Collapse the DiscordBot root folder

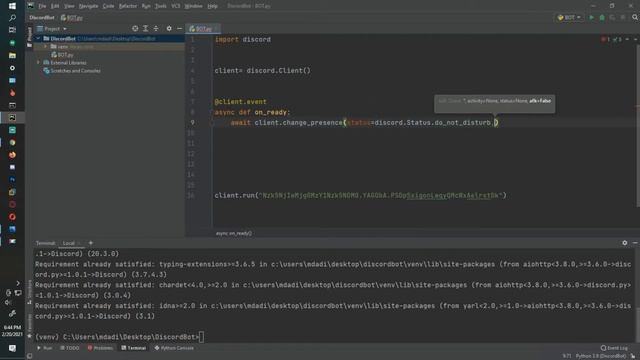38,38
